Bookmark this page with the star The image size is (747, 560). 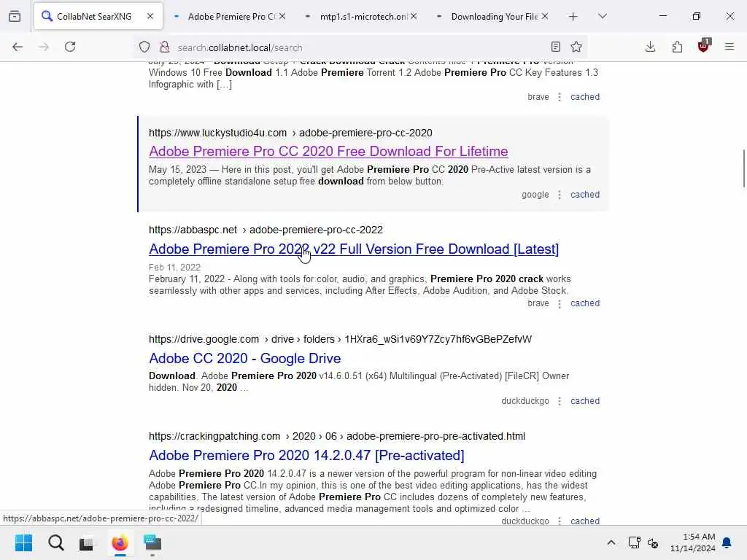click(576, 47)
